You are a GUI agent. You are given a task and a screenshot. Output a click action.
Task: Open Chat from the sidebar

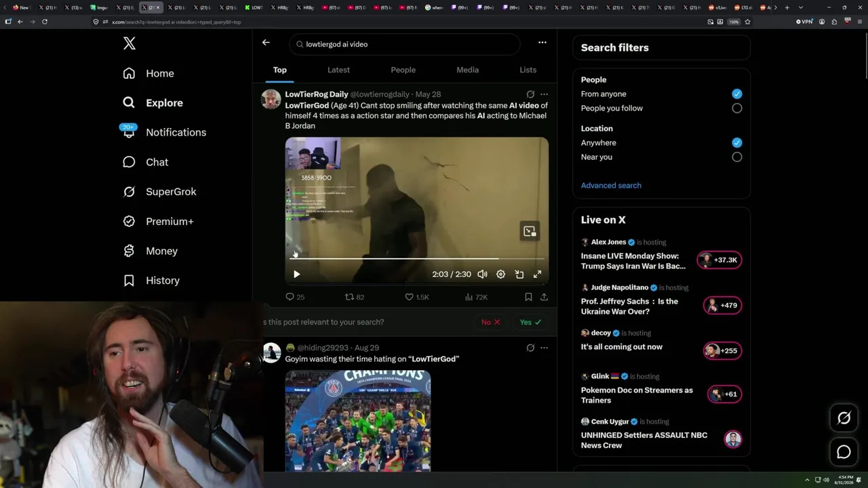145,162
